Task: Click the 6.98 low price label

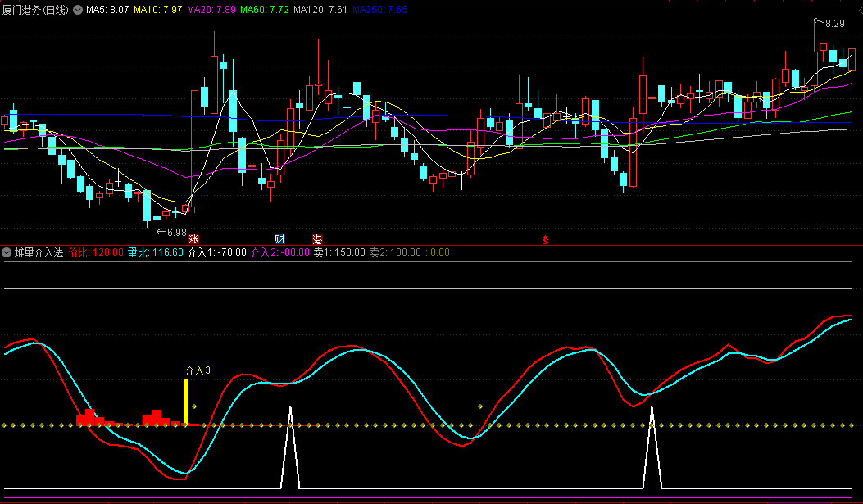Action: pyautogui.click(x=177, y=233)
